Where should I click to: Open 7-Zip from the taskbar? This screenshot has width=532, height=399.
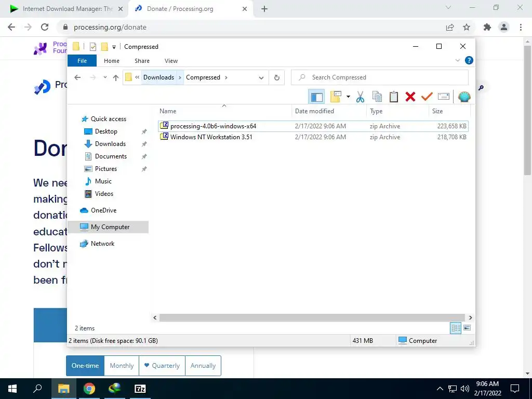coord(140,389)
